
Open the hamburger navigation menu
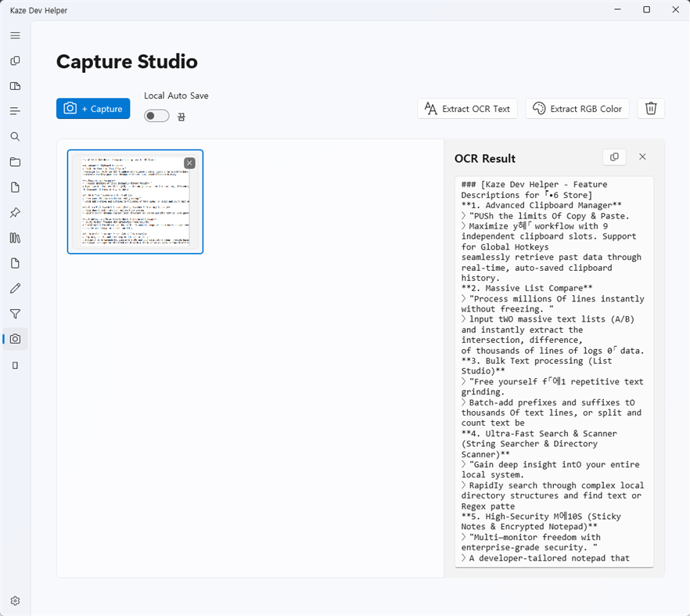[15, 35]
